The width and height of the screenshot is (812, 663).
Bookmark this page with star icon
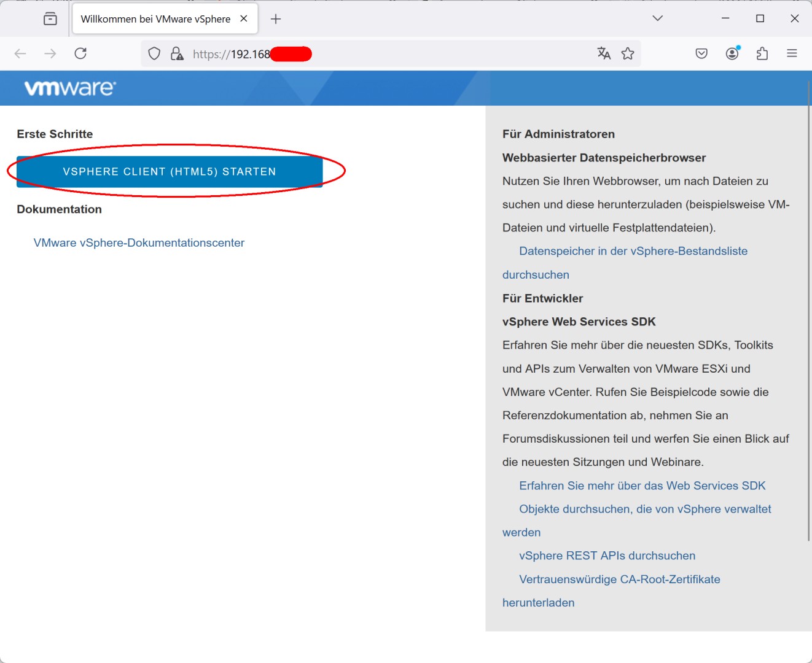point(628,53)
